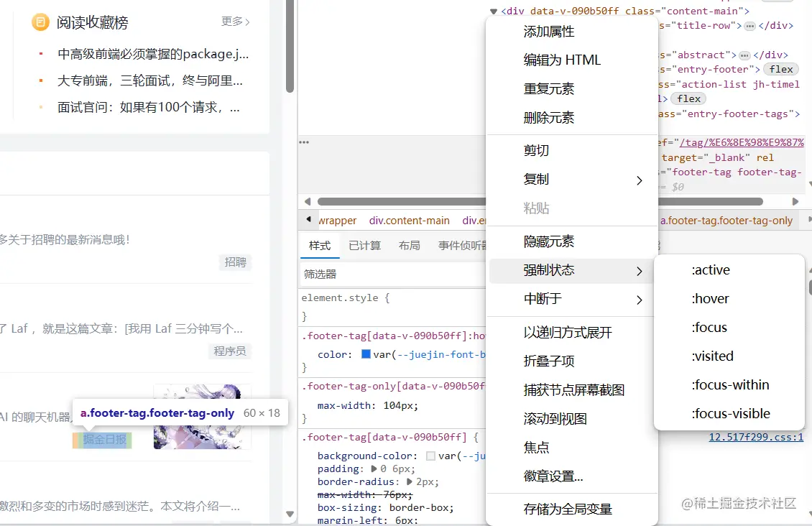Click the three-dot DOM row actions icon
Image resolution: width=812 pixels, height=526 pixels.
304,142
